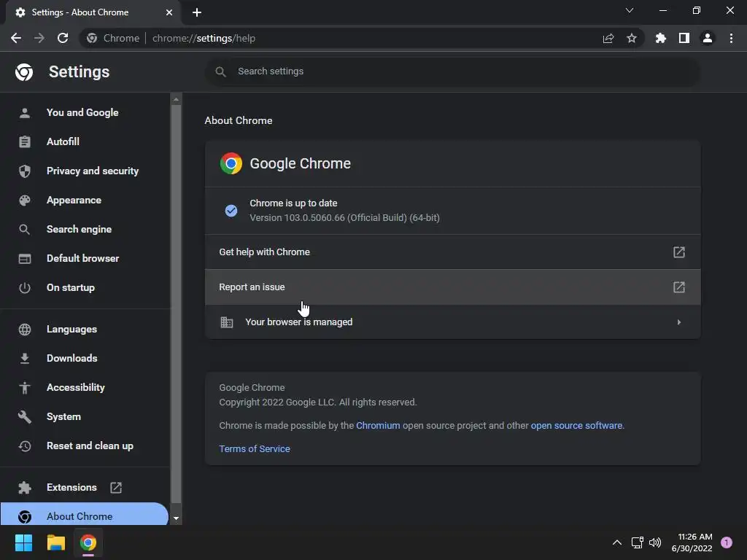
Task: Click the Search settings field
Action: [x=452, y=71]
